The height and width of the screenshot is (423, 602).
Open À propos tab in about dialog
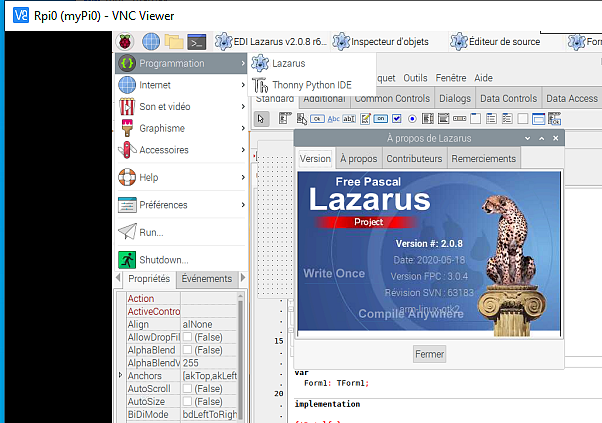(359, 159)
